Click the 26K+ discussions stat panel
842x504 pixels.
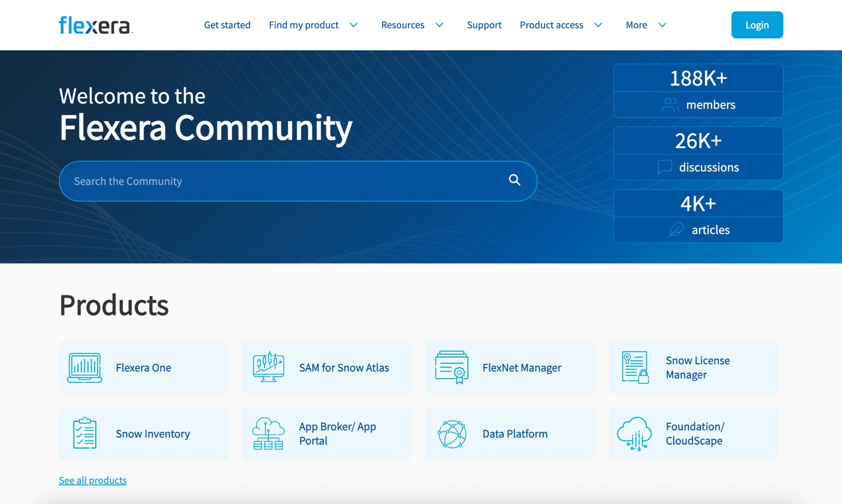click(698, 152)
